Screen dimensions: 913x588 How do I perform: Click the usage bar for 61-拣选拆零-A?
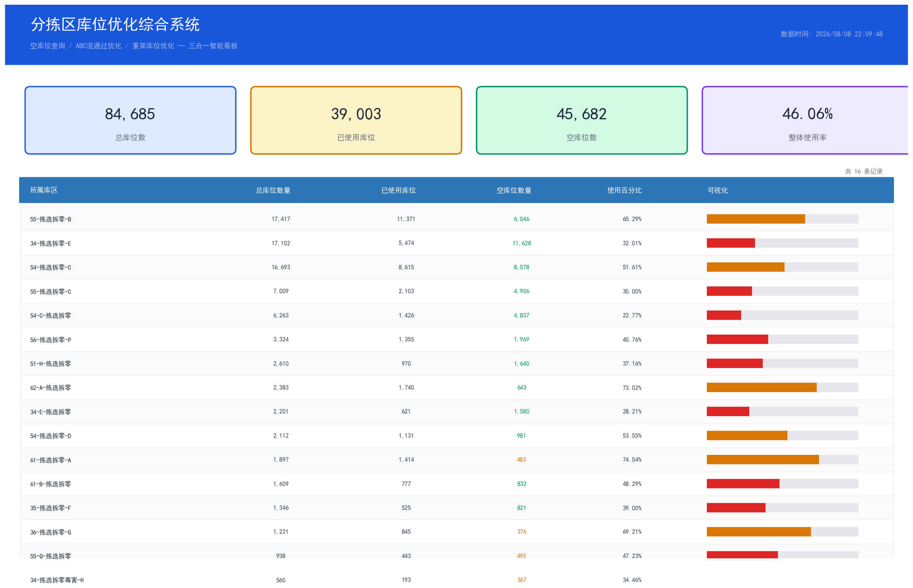tap(782, 459)
